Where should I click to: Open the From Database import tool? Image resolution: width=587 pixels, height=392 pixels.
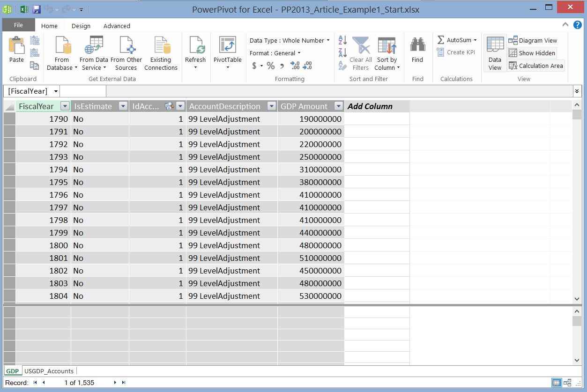coord(61,52)
